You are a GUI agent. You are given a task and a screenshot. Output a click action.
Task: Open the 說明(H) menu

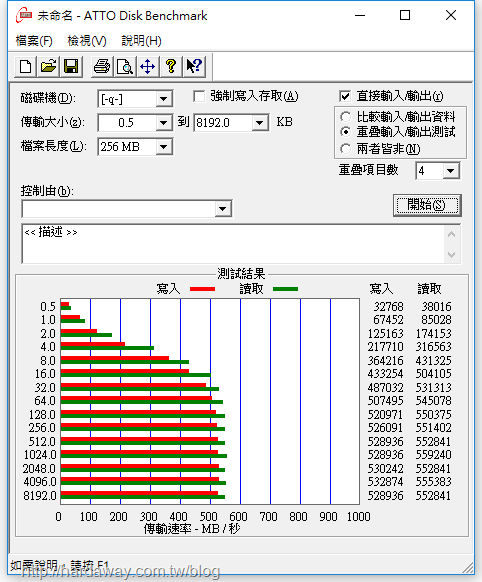141,41
